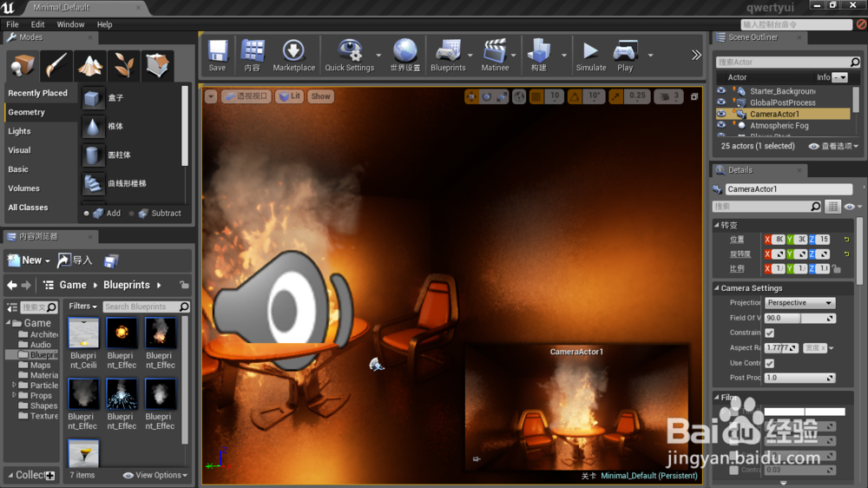Open the Edit menu
Screen dimensions: 868x488
click(37, 24)
